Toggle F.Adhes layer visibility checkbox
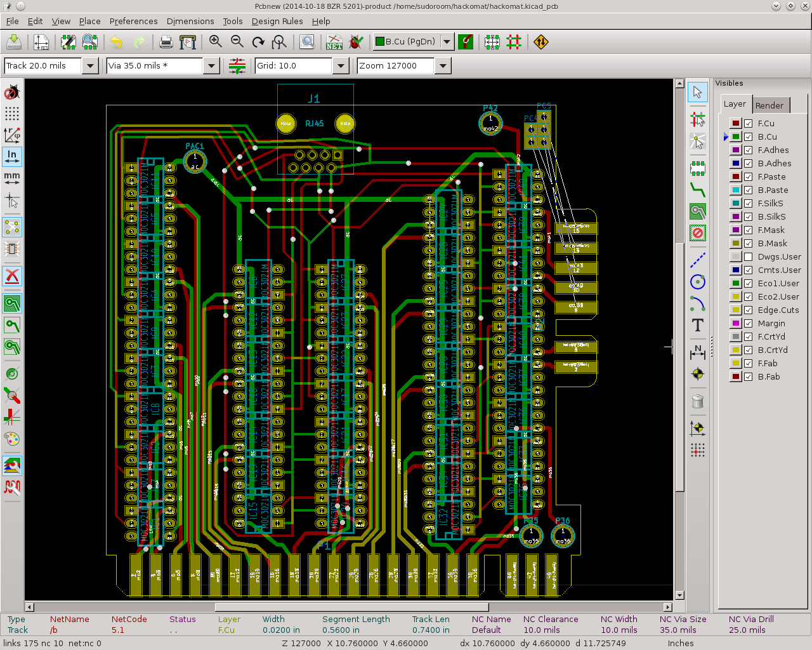Viewport: 812px width, 650px height. [749, 150]
